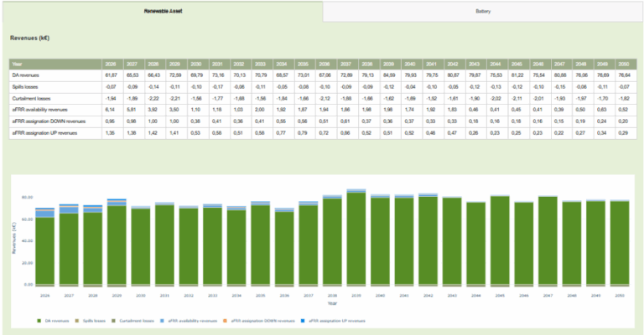Switch to the Battery tab
The height and width of the screenshot is (335, 644).
[483, 12]
